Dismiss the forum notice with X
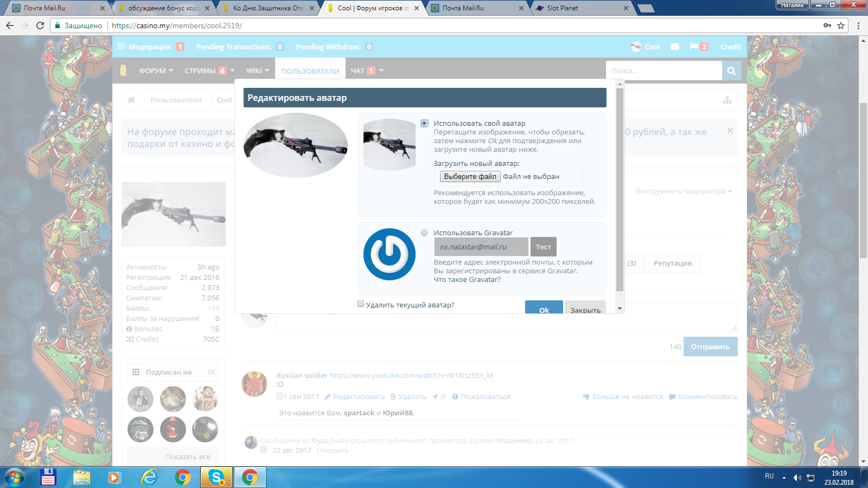 pos(730,131)
